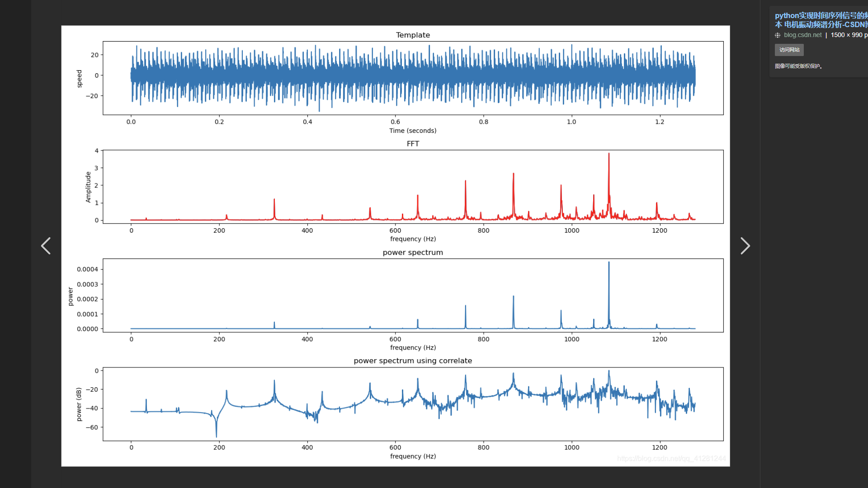Click the deep notch near 200 Hz in dB plot
This screenshot has height=488, width=868.
coord(217,432)
